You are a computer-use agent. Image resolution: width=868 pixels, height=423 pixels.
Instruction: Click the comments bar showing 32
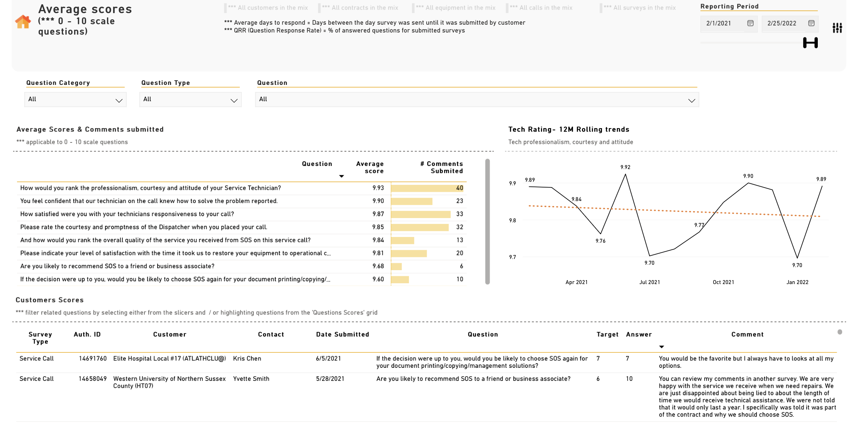[420, 227]
